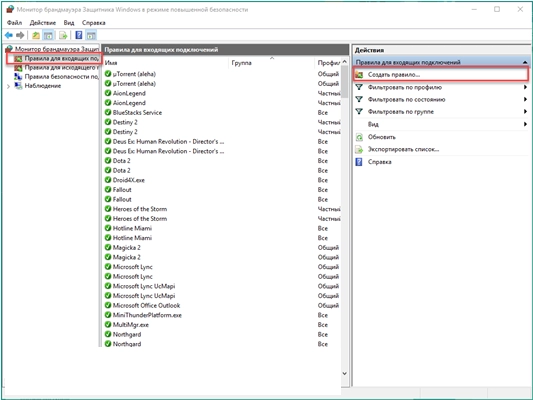Open the Действие menu
The width and height of the screenshot is (533, 400).
(x=43, y=23)
